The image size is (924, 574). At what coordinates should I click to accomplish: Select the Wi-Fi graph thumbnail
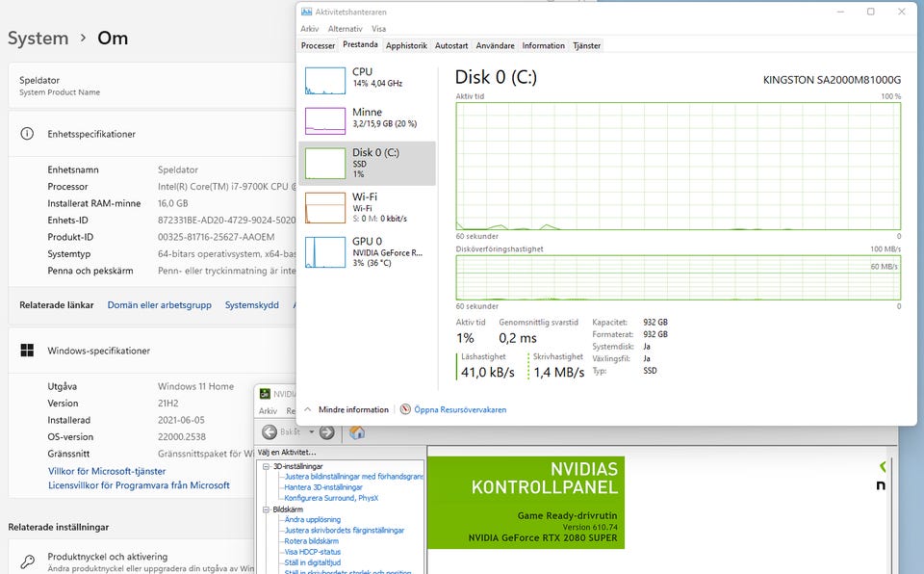325,208
